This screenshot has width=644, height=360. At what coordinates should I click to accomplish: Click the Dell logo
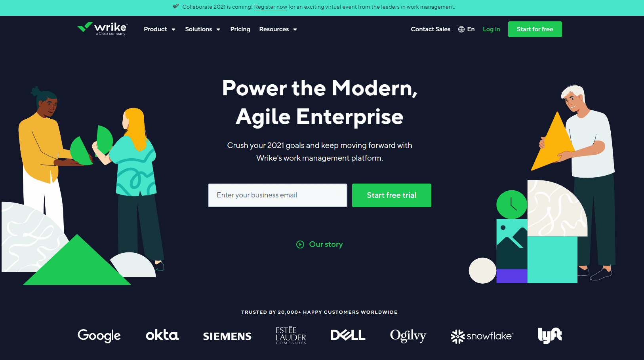point(348,335)
